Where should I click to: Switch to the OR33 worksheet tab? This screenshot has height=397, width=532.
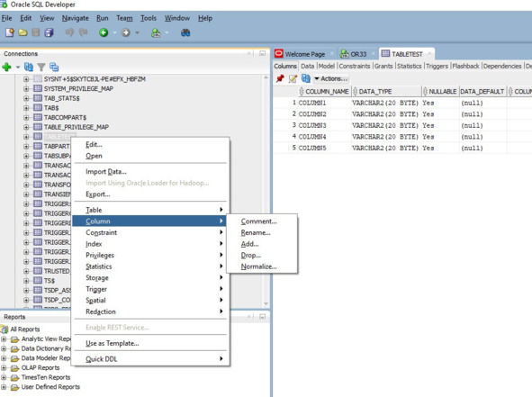[357, 54]
